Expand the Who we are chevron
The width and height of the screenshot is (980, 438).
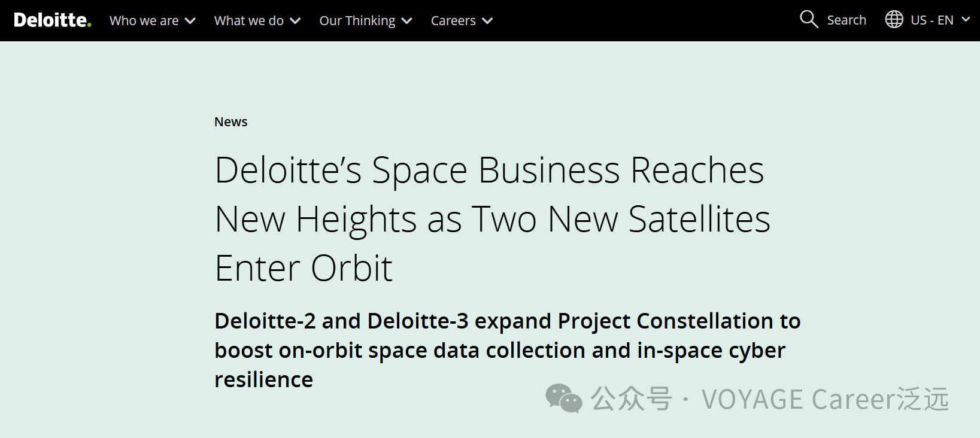(x=190, y=21)
